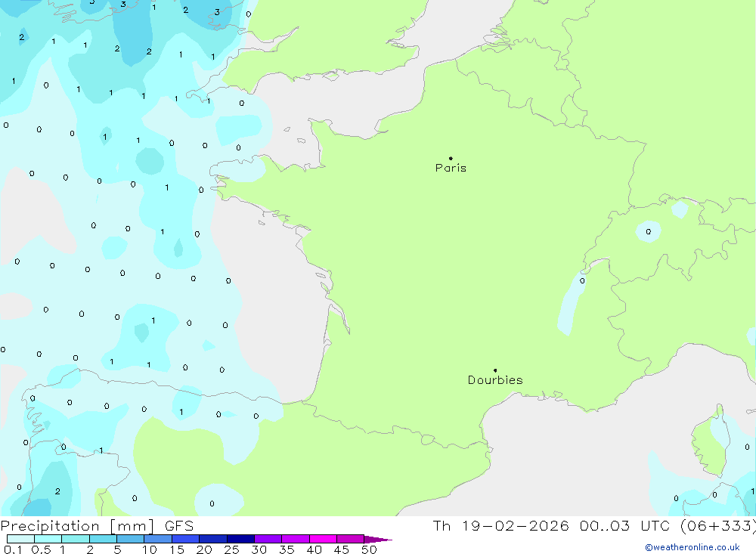Click the legend value '0.5'
Screen dimensions: 756x554
(41, 549)
